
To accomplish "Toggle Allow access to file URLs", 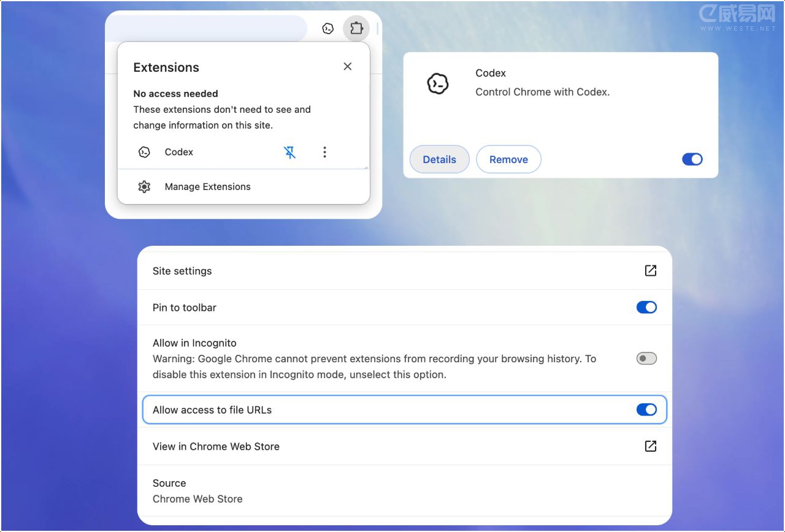I will (646, 409).
